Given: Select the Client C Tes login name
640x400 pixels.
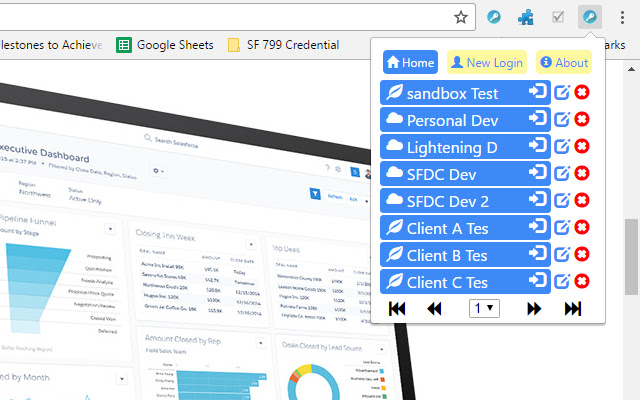Looking at the screenshot, I should tap(447, 282).
